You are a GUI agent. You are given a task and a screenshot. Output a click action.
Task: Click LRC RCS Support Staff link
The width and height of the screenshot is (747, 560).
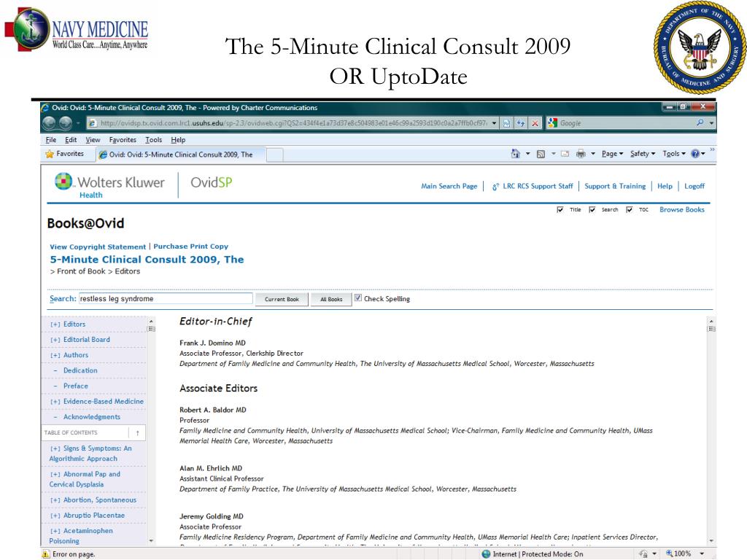coord(538,186)
